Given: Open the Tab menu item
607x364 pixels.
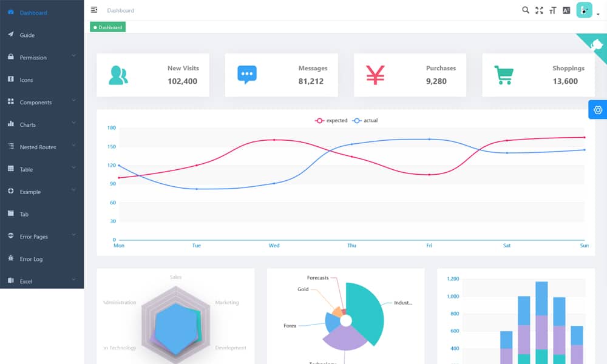Looking at the screenshot, I should pyautogui.click(x=42, y=214).
